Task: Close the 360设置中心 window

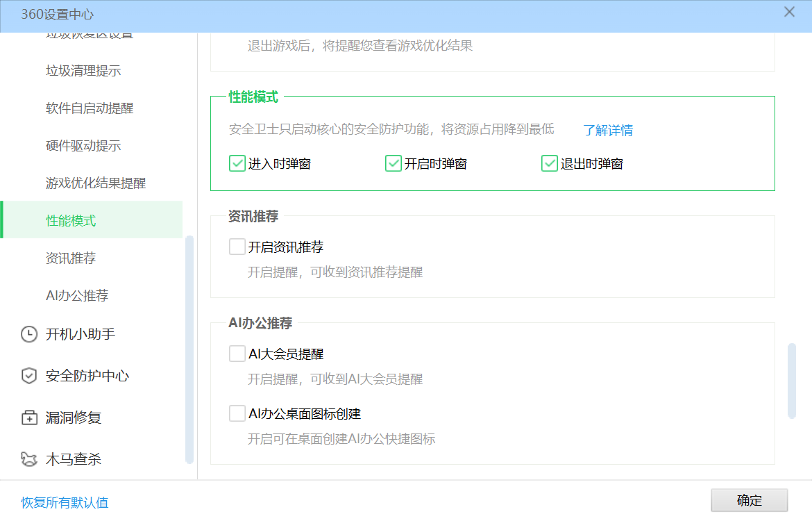Action: tap(789, 12)
